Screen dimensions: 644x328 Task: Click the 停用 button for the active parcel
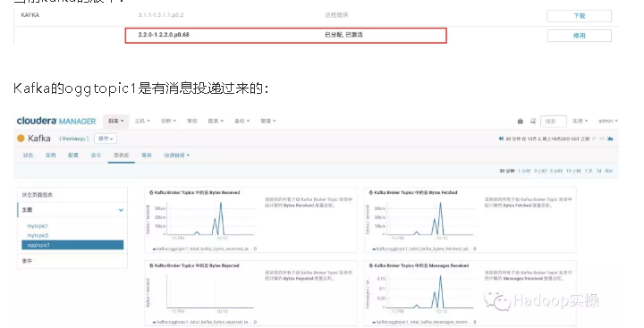[579, 36]
